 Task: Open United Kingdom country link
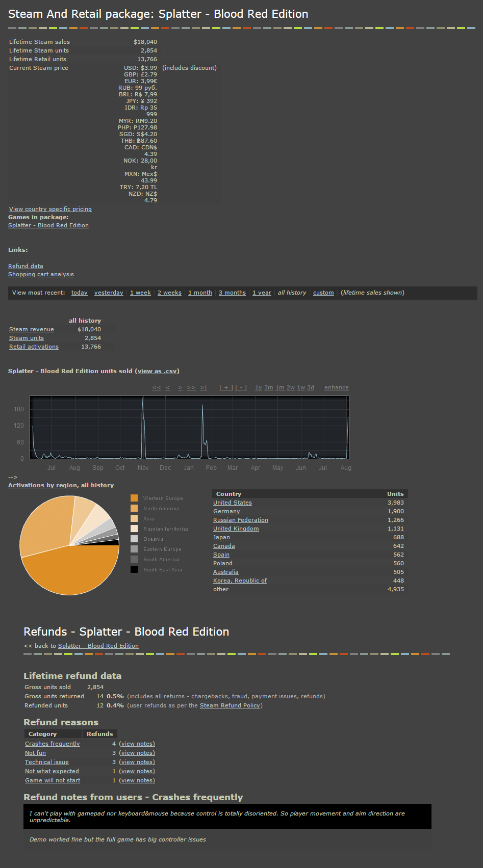236,529
